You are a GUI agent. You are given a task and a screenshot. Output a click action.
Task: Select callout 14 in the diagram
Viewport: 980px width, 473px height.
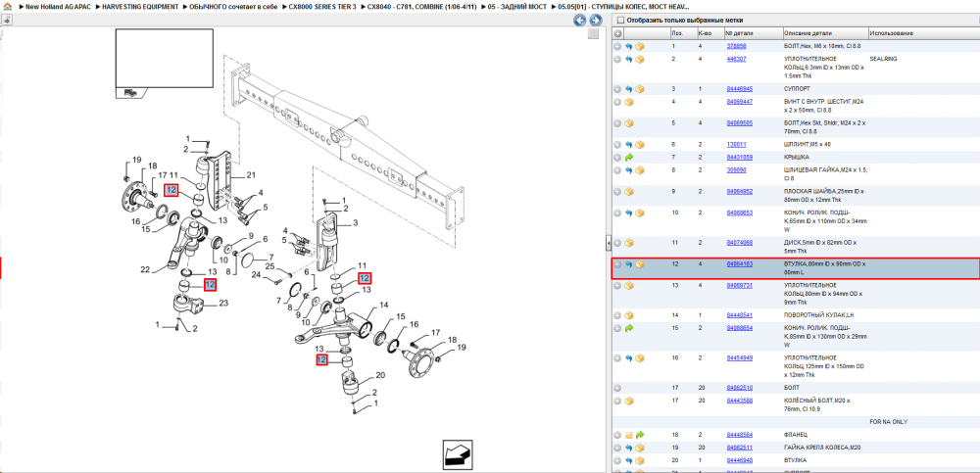(384, 305)
